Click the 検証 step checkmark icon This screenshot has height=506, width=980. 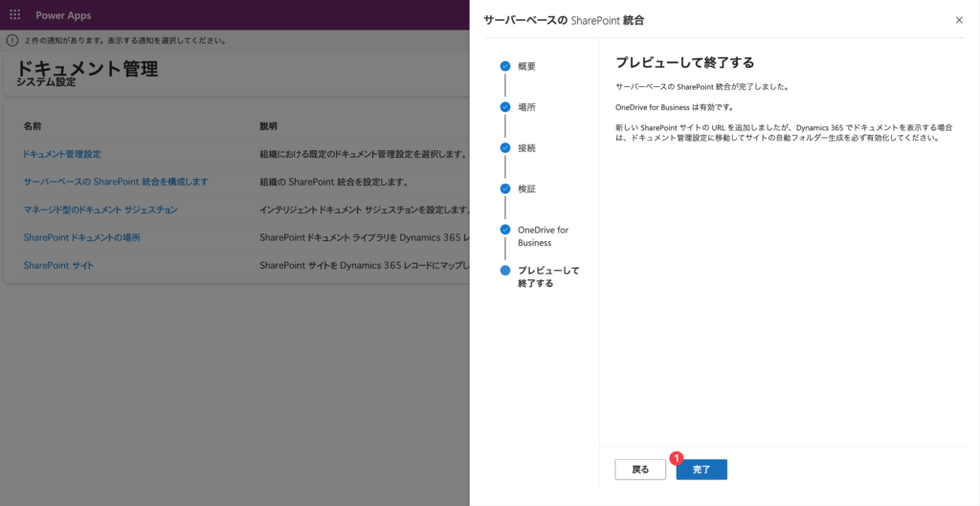click(505, 188)
